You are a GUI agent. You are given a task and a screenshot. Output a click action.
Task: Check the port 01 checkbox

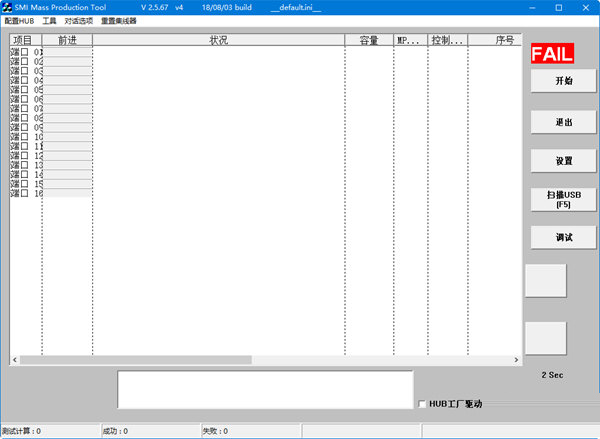pyautogui.click(x=26, y=52)
